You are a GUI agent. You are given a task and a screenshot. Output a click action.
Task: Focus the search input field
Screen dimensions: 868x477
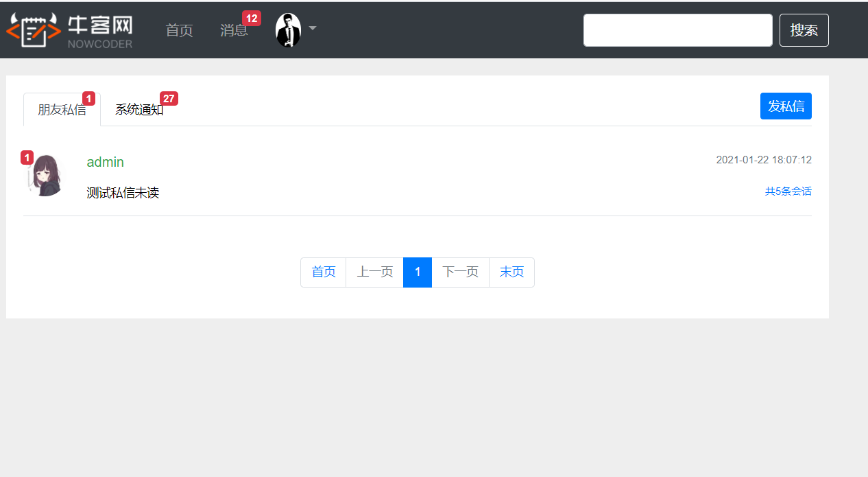click(x=678, y=30)
